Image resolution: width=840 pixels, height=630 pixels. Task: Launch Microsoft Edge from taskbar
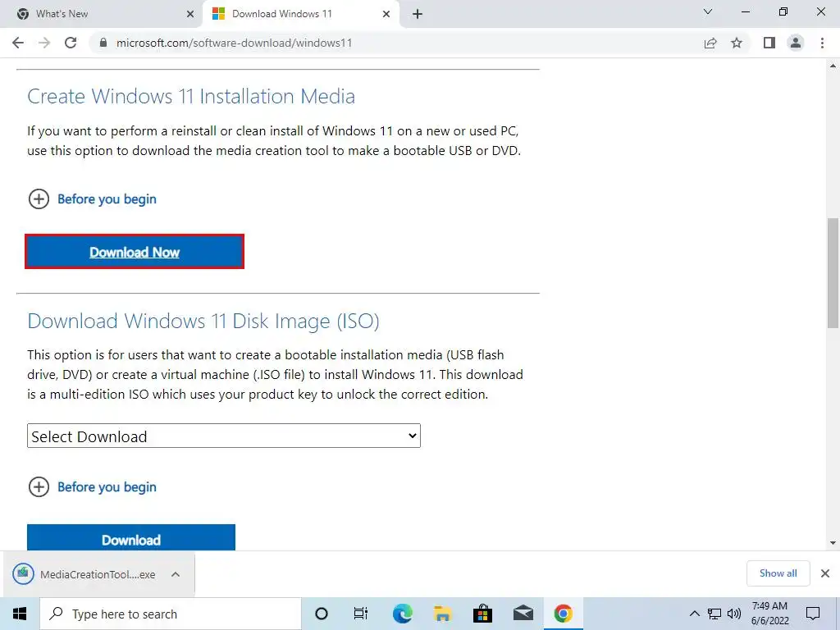402,614
